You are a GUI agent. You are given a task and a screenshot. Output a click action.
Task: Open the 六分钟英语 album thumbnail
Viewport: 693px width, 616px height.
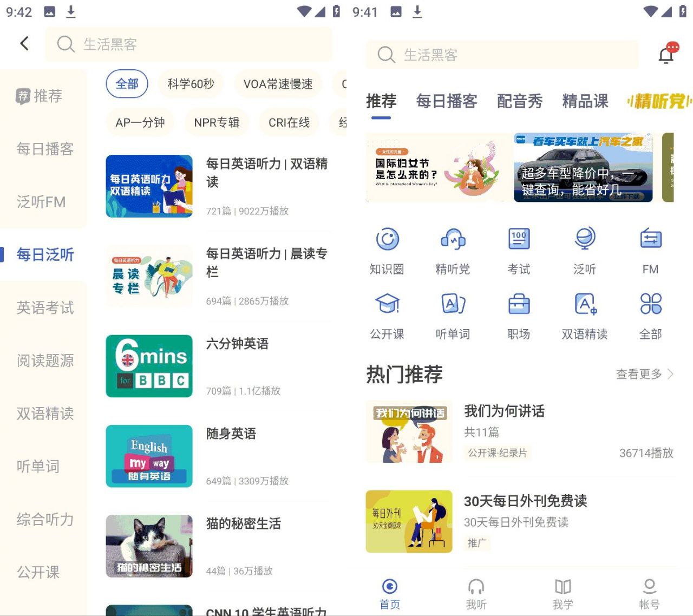click(149, 366)
